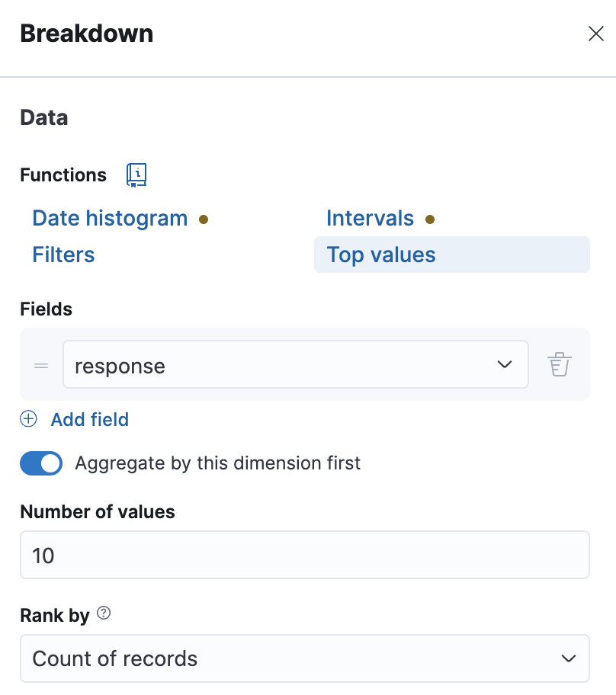Image resolution: width=616 pixels, height=695 pixels.
Task: Click the Add field link
Action: (90, 419)
